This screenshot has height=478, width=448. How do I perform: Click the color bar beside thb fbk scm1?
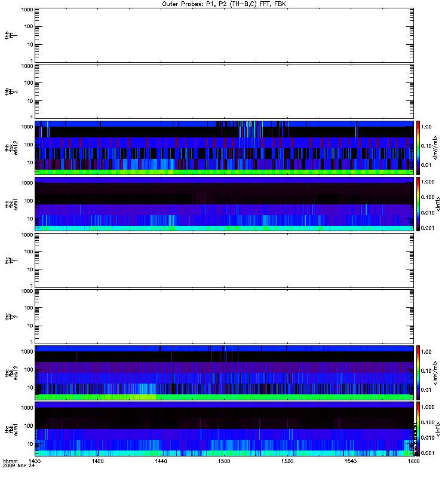418,204
